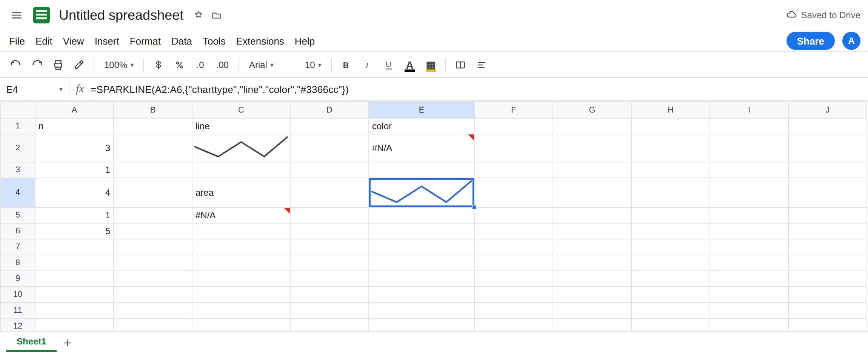Toggle underline formatting

click(388, 65)
